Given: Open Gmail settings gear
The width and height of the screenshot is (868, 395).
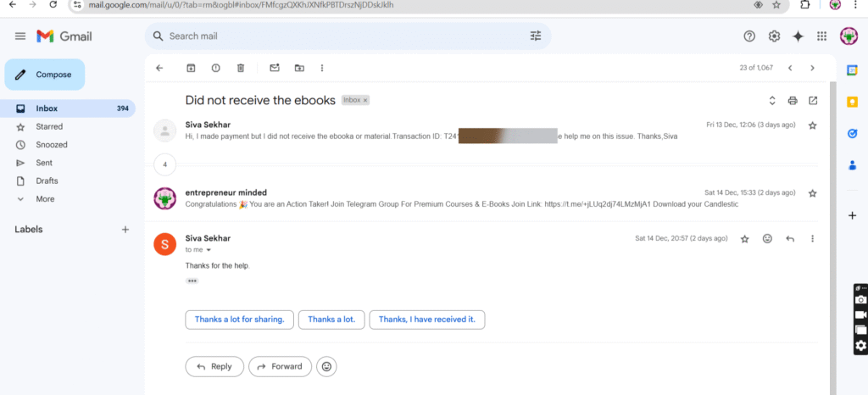Looking at the screenshot, I should pyautogui.click(x=774, y=36).
